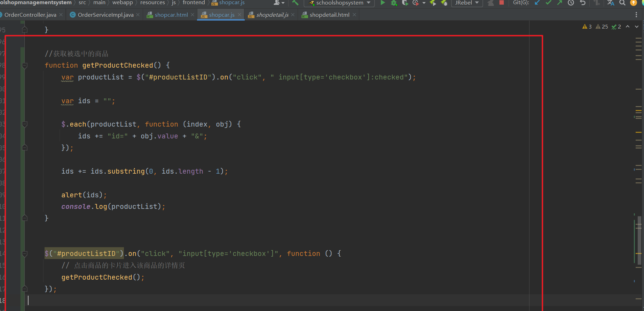
Task: Open the translation plugin icon
Action: pos(611,3)
